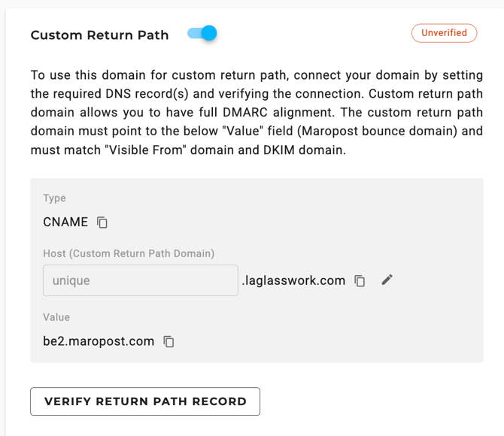
Task: Edit the custom return path host
Action: [387, 280]
